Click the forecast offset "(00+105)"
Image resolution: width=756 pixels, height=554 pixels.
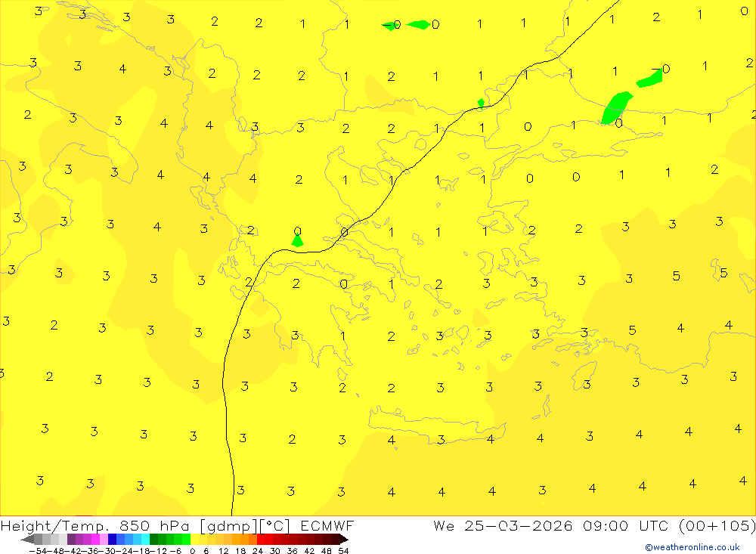coord(717,525)
